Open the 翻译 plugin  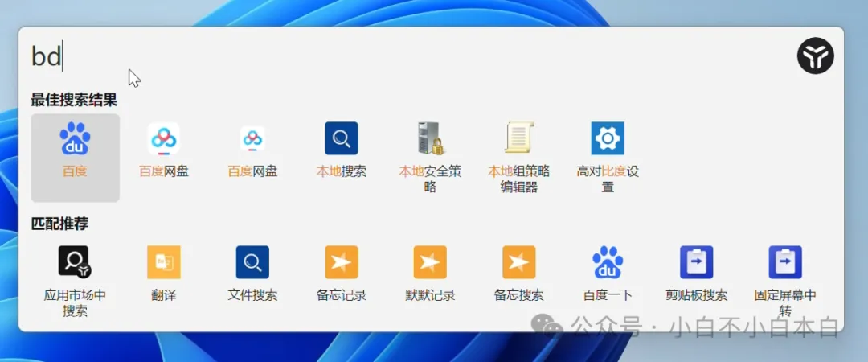pos(164,274)
